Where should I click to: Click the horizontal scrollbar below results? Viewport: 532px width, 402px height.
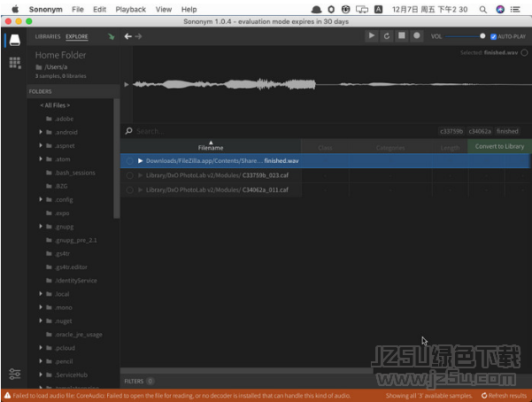[247, 371]
